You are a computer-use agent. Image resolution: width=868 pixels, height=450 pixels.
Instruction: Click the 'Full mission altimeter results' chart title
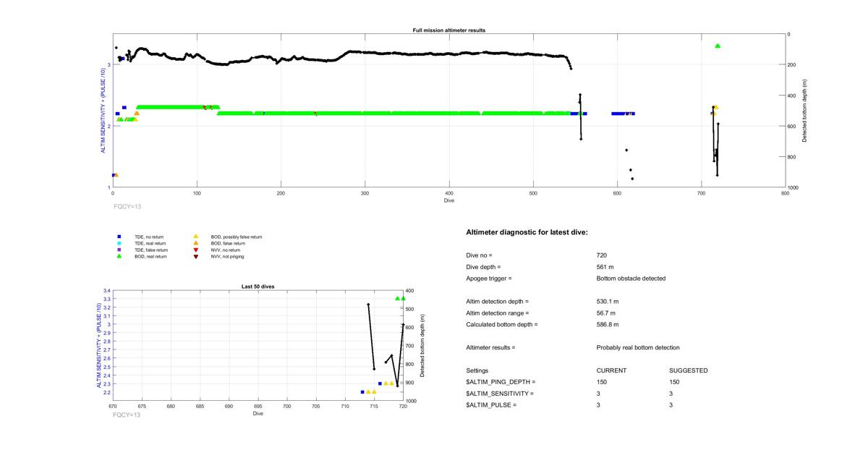pos(448,30)
